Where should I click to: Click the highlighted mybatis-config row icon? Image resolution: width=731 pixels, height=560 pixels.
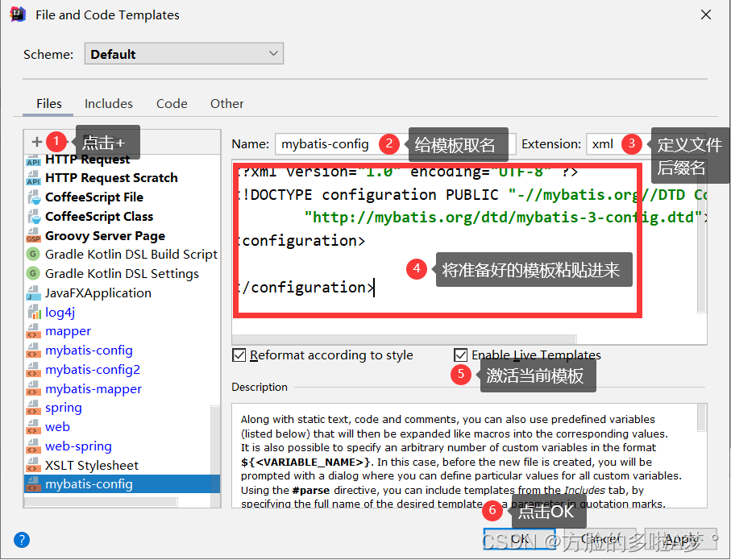[34, 484]
